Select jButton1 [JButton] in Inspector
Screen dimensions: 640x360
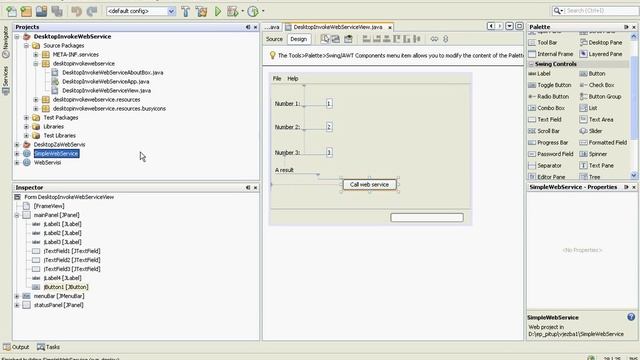pyautogui.click(x=66, y=287)
